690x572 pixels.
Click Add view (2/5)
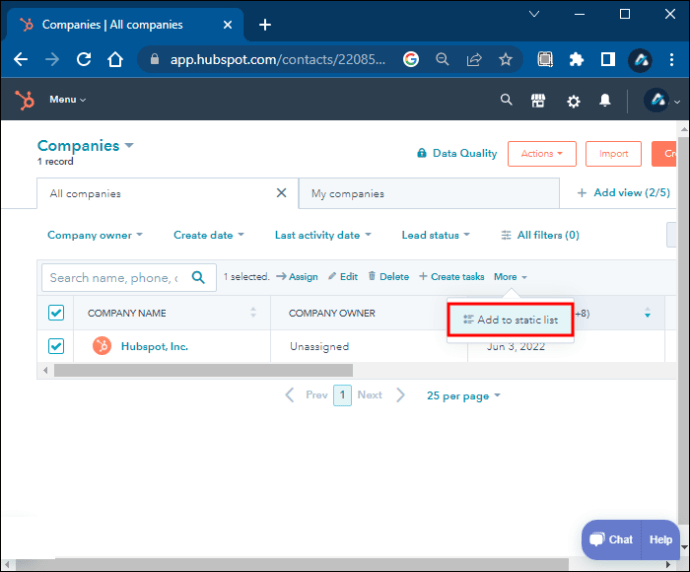623,193
